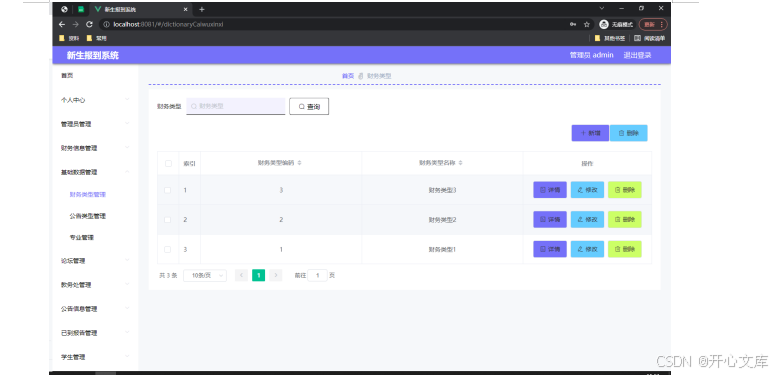Click the green page 1 pagination button
The width and height of the screenshot is (775, 375).
(258, 275)
